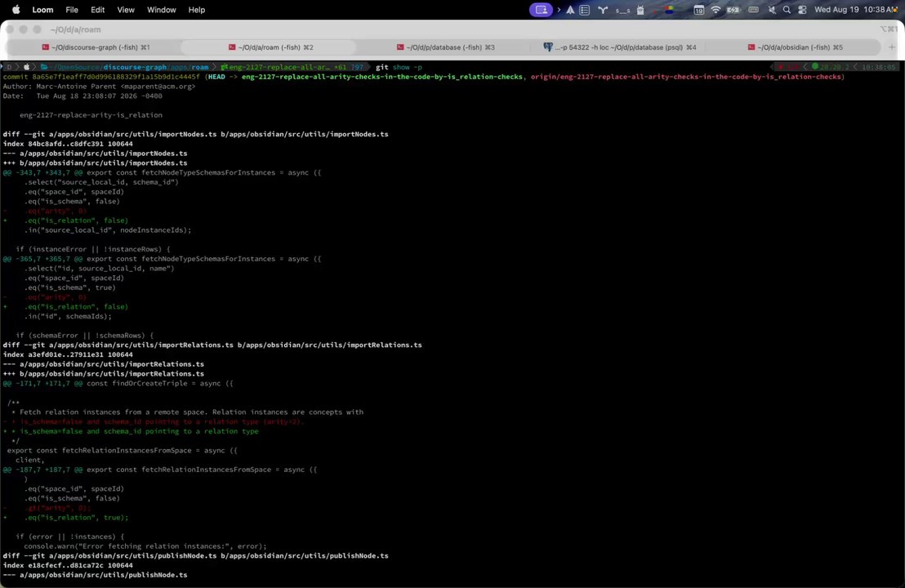905x588 pixels.
Task: Click hunk header '@@ -365,7 +365,7 @@'
Action: [x=42, y=259]
